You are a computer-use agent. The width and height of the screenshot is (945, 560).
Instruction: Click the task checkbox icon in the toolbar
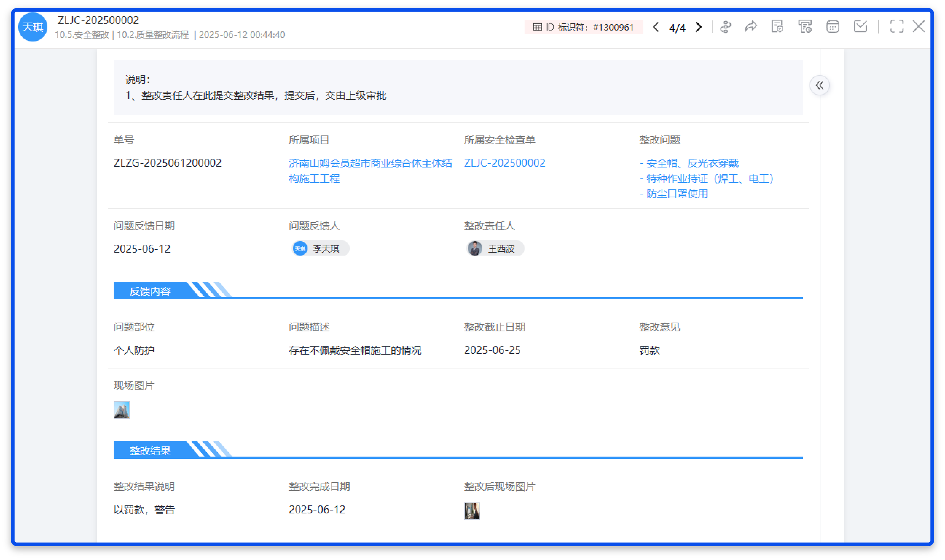pyautogui.click(x=860, y=27)
